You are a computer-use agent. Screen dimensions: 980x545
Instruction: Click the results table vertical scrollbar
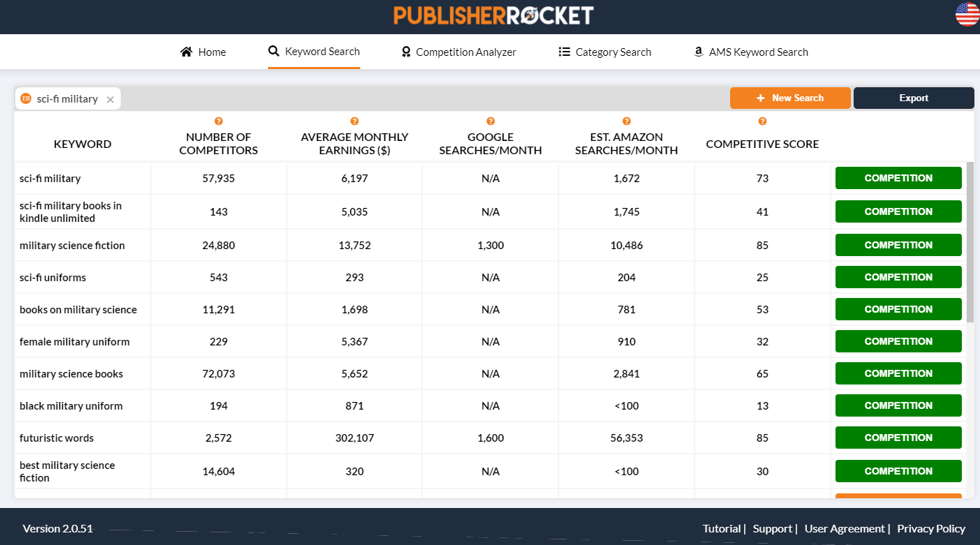pos(970,241)
